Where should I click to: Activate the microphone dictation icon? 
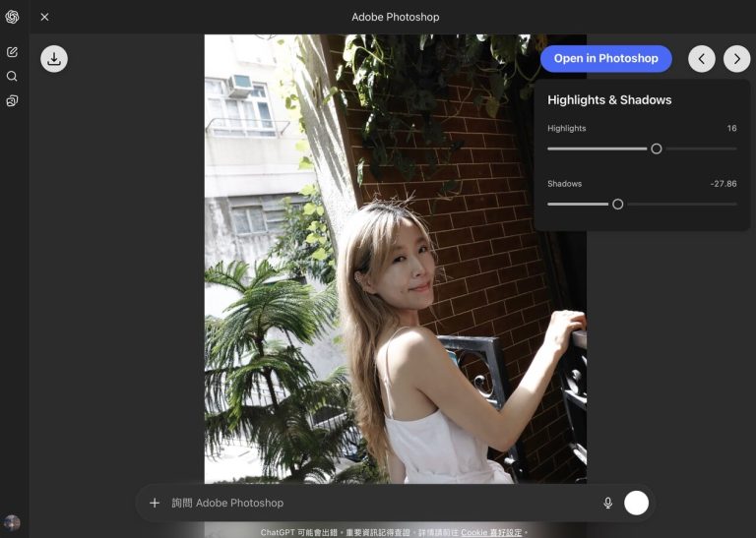tap(607, 503)
